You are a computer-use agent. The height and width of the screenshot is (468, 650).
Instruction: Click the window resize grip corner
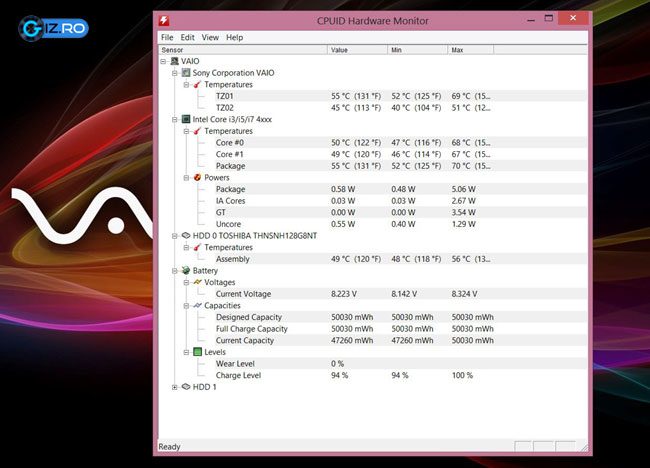(x=585, y=448)
